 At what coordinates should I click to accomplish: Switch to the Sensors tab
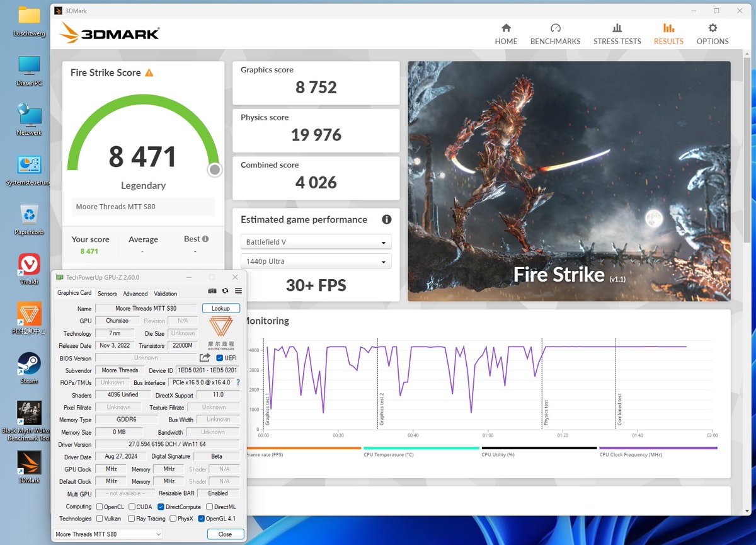pyautogui.click(x=107, y=294)
